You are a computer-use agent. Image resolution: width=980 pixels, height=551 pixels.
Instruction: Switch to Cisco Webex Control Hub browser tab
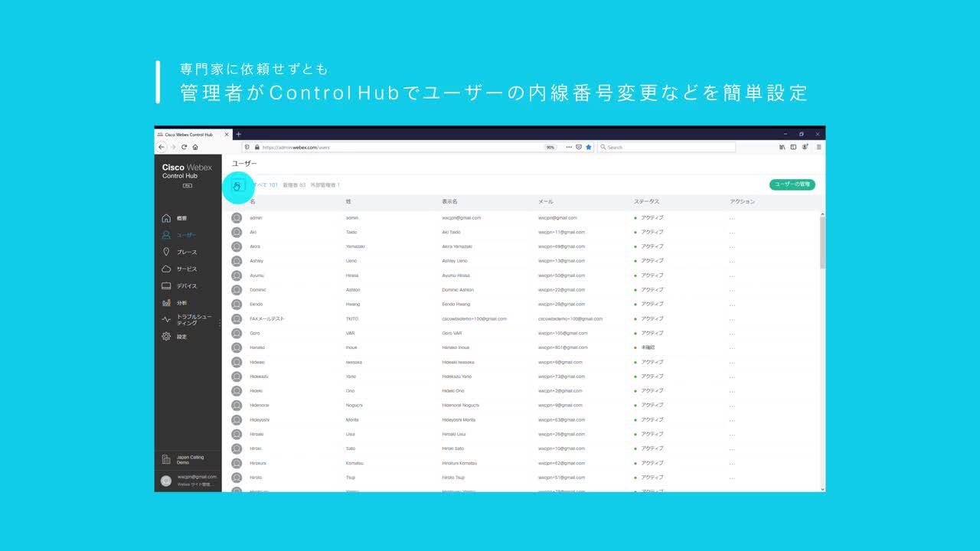[192, 134]
